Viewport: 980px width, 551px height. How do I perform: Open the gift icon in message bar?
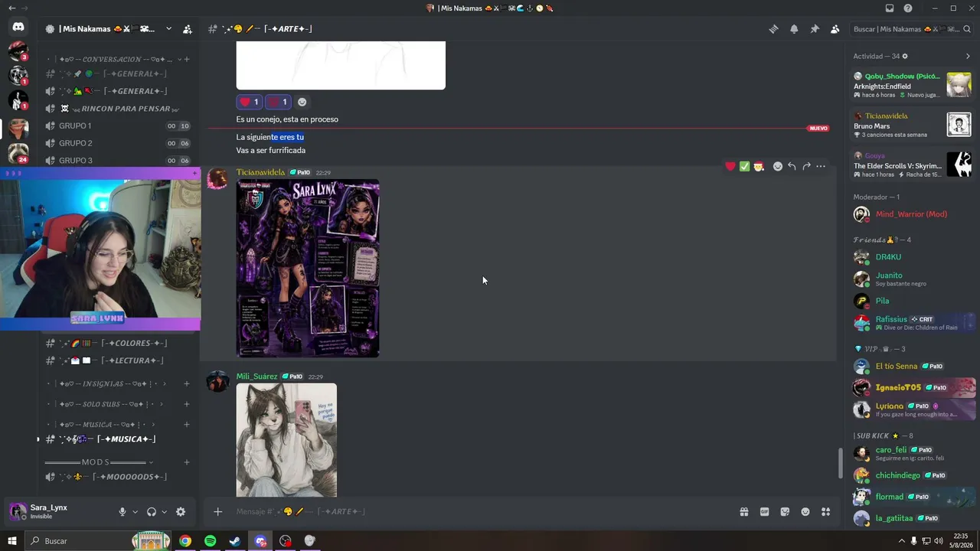(743, 512)
